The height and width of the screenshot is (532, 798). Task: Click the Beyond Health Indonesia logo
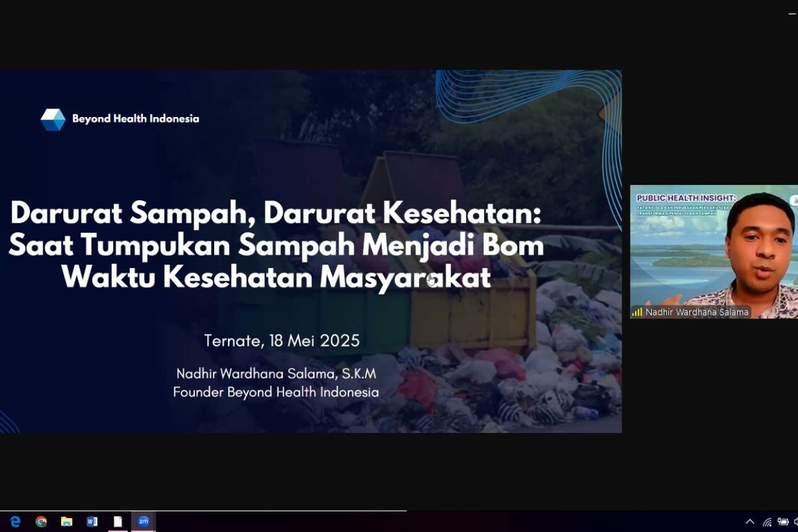pos(53,119)
